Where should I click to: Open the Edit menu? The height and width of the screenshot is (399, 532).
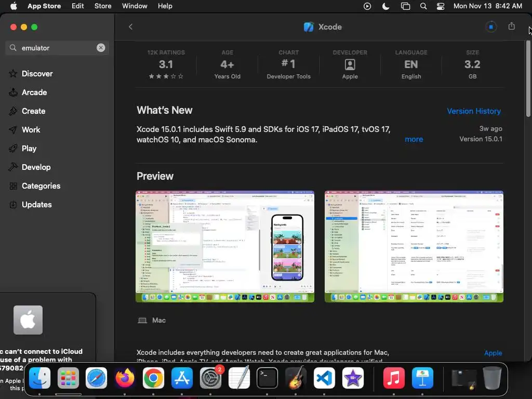click(x=78, y=6)
